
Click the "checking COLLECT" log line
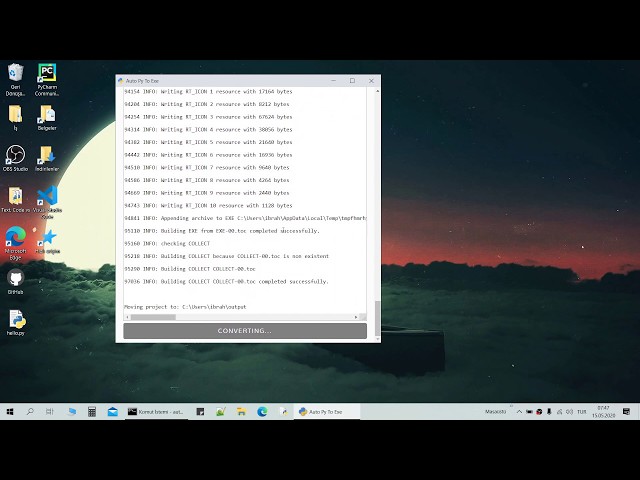tap(167, 243)
